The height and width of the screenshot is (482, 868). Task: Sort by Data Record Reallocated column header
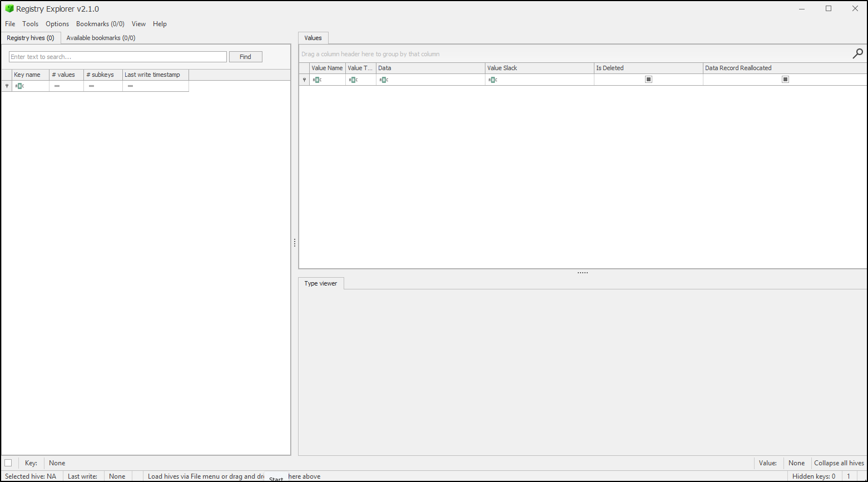[785, 68]
